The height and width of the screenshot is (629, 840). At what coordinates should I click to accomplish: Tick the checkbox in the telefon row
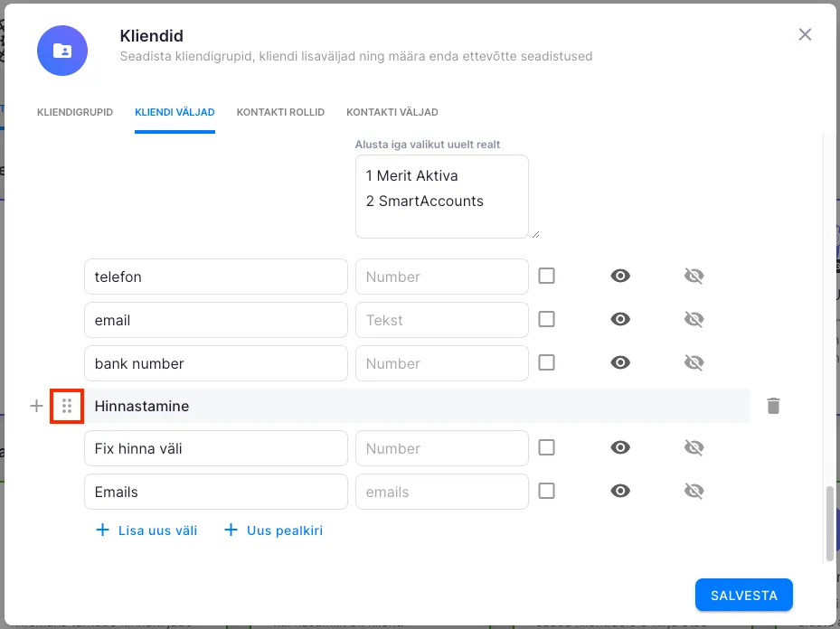546,277
